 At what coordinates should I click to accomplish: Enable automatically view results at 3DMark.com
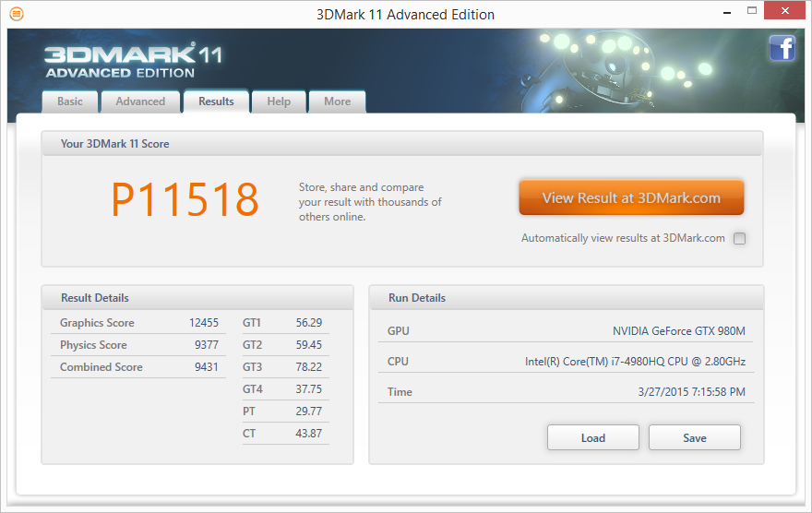[x=739, y=238]
